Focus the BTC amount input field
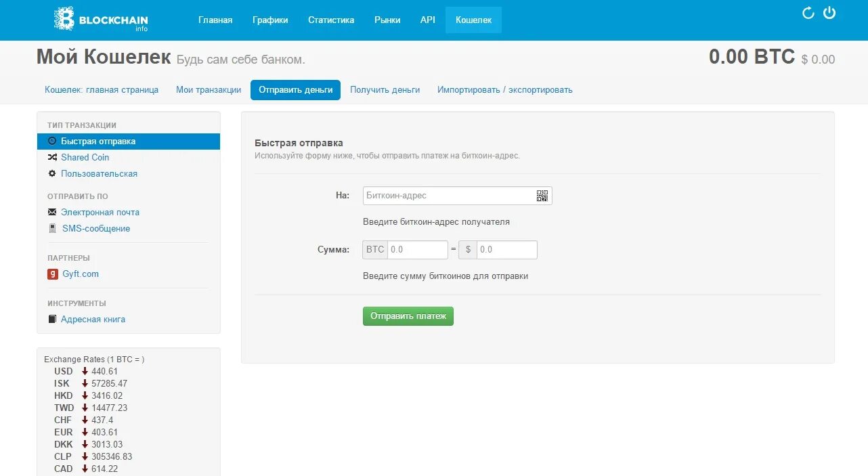Screen dimensions: 868x476 [x=418, y=250]
